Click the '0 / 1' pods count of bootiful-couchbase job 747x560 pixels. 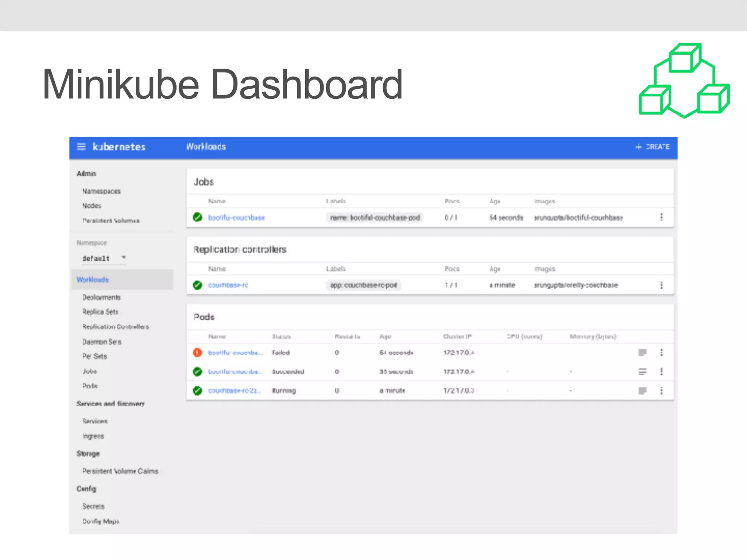(x=451, y=218)
